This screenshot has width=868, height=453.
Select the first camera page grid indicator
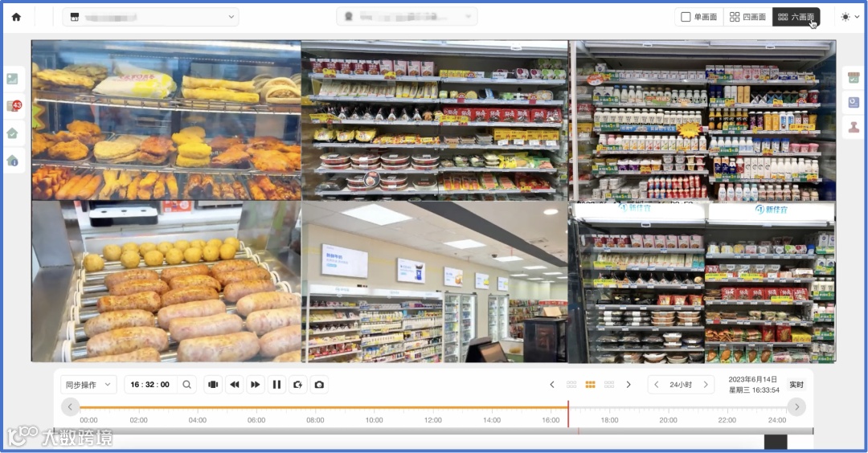click(571, 385)
